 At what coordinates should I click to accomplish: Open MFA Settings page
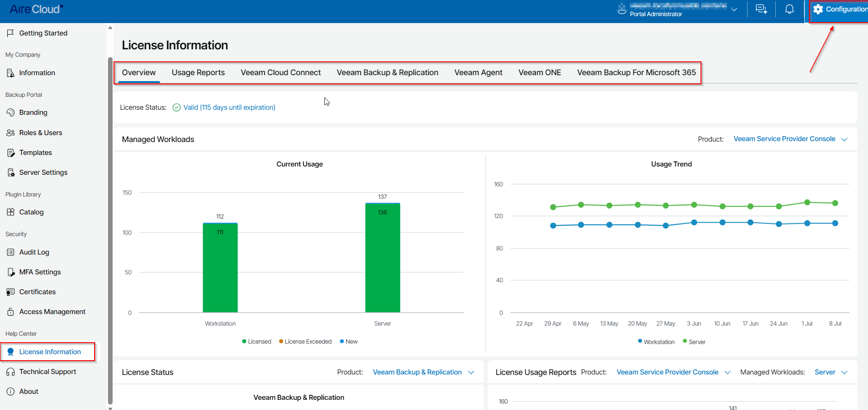point(40,272)
